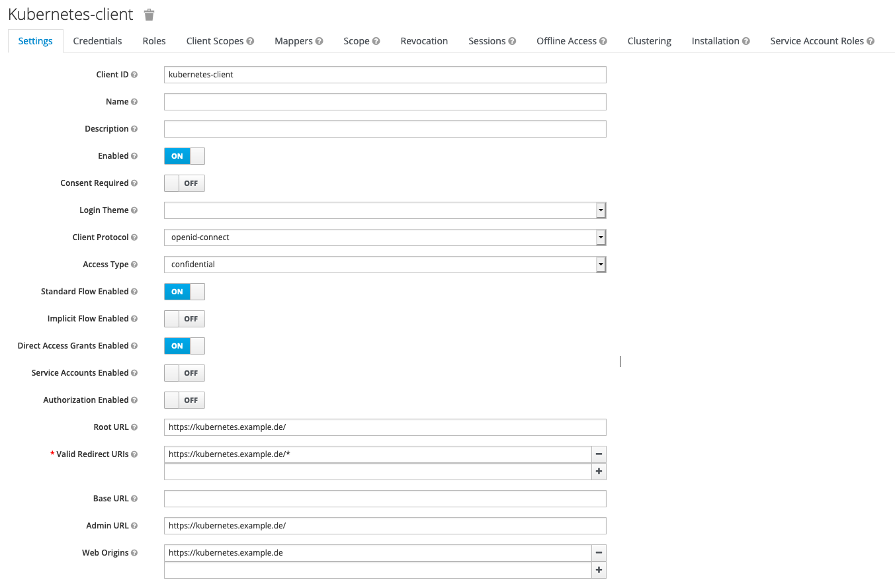Open help icon beside Client Protocol

click(134, 237)
